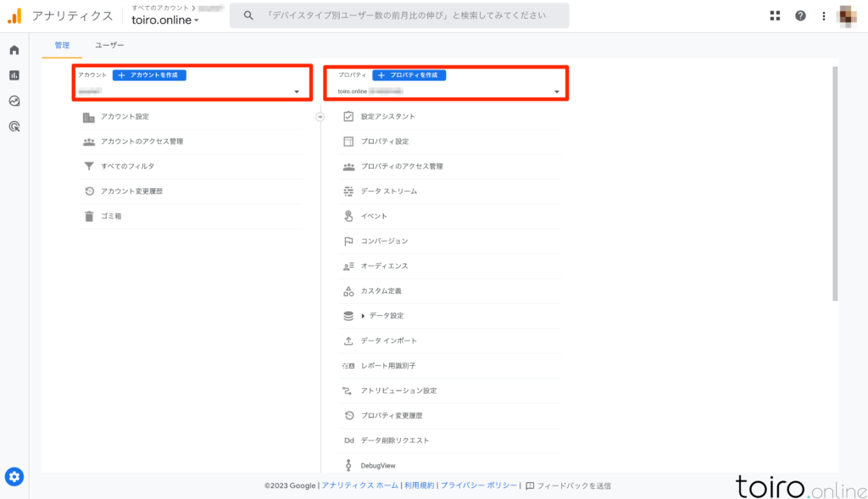The image size is (868, 499).
Task: Click the アカウントを作成 button
Action: coord(149,75)
